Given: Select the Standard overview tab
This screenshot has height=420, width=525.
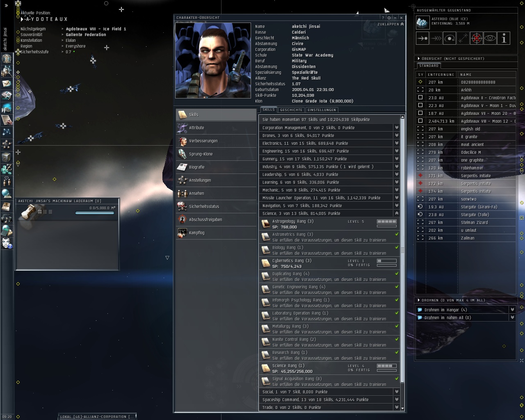Looking at the screenshot, I should [x=429, y=66].
